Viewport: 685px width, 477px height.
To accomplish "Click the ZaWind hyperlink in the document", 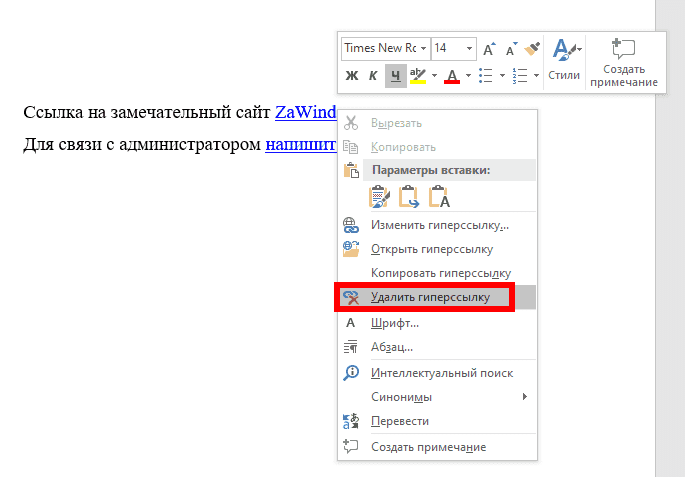I will pyautogui.click(x=305, y=111).
